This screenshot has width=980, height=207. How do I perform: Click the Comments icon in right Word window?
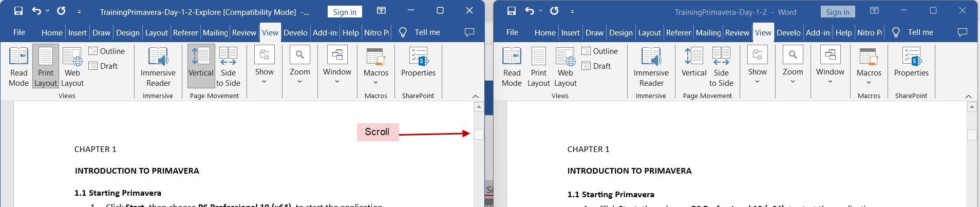coord(962,32)
